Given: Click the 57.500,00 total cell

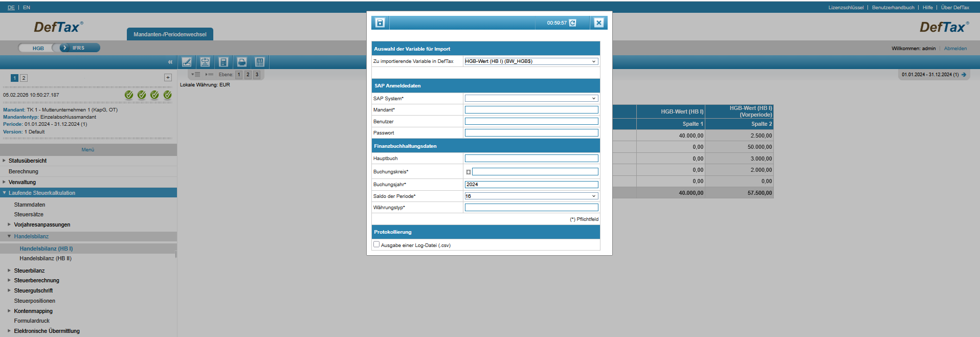Looking at the screenshot, I should [739, 193].
